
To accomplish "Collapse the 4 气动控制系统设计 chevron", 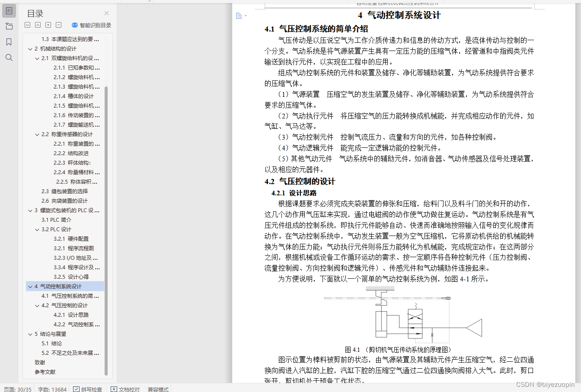I will pos(30,286).
